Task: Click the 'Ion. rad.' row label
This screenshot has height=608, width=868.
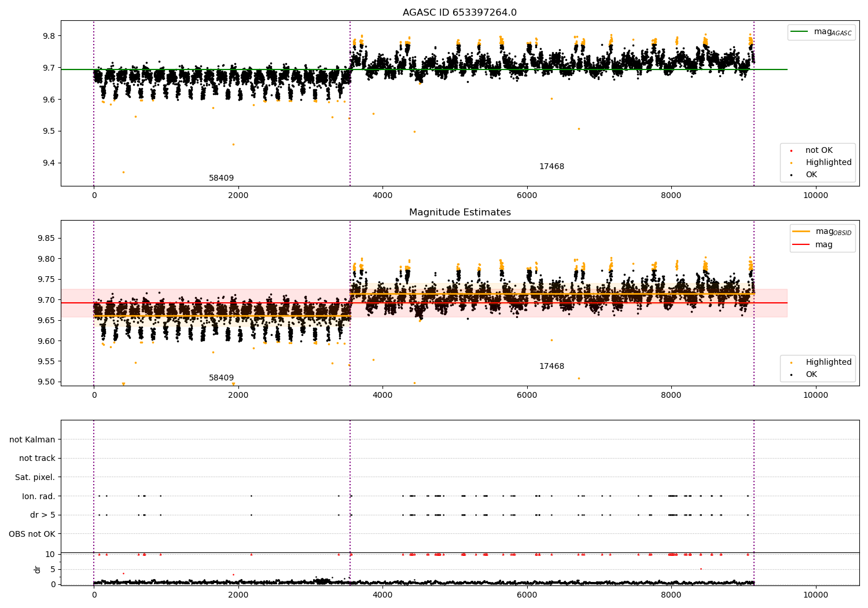Action: tap(39, 497)
